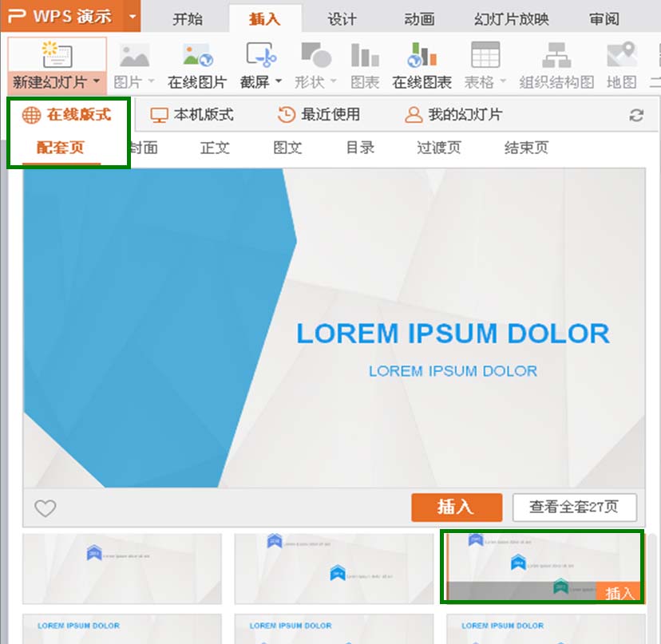
Task: Open the WPS 演示 application menu arrow
Action: click(133, 16)
